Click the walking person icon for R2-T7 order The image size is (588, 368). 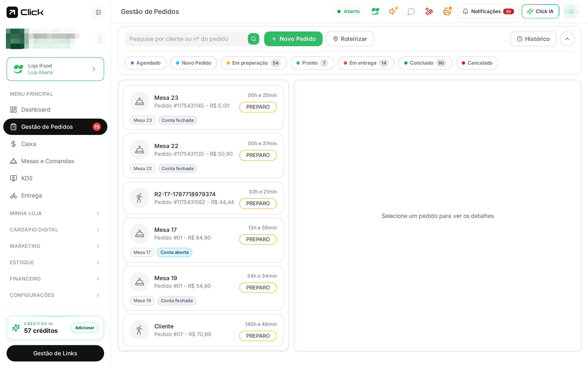139,198
